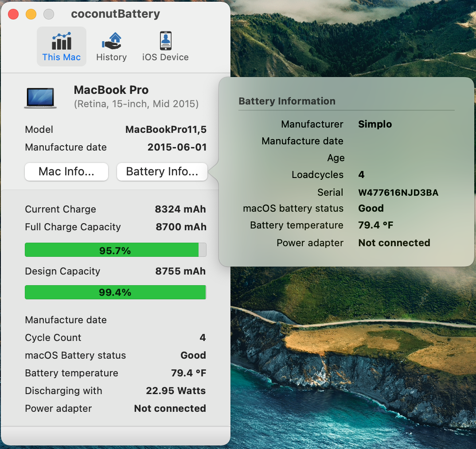Close the coconutBattery window with red button
This screenshot has width=476, height=449.
13,14
